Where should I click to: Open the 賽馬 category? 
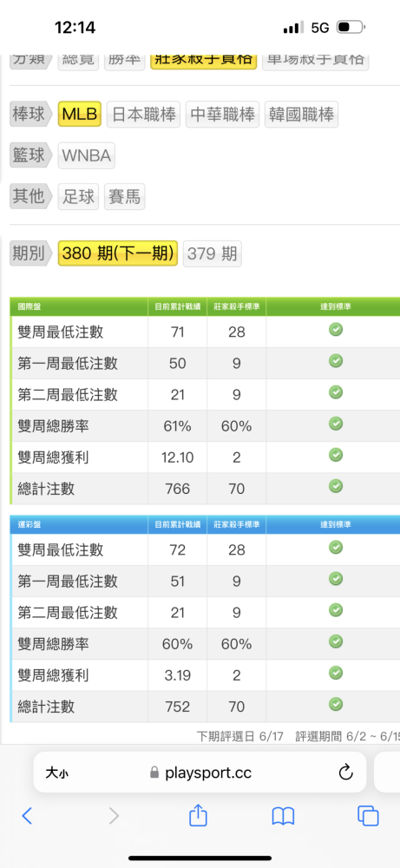click(124, 196)
